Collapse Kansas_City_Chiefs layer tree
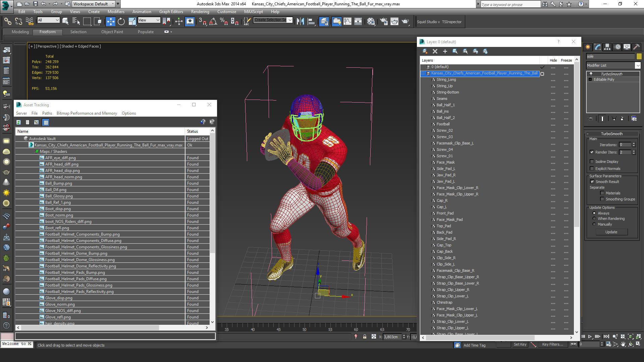 coord(423,73)
